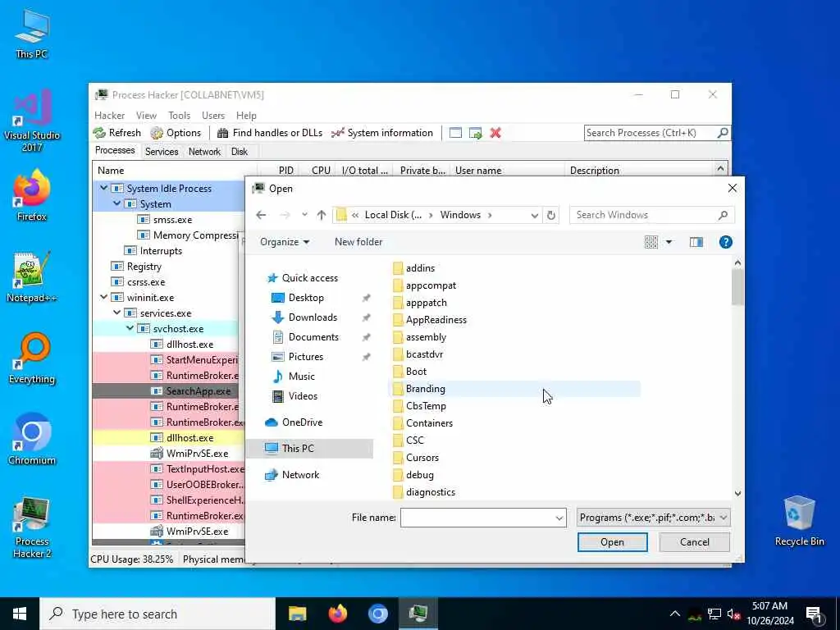
Task: Open the address bar history dropdown
Action: [534, 216]
